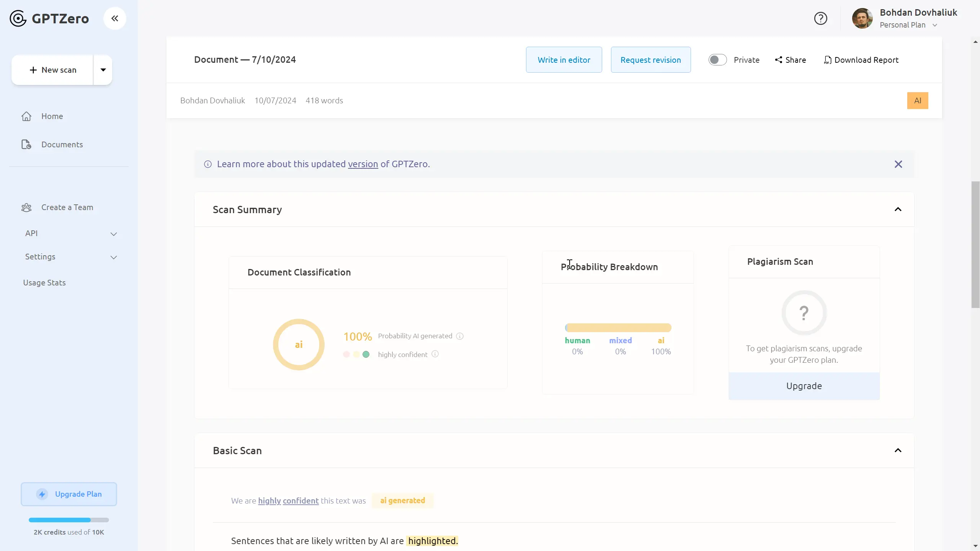Open help question mark icon

[x=820, y=18]
